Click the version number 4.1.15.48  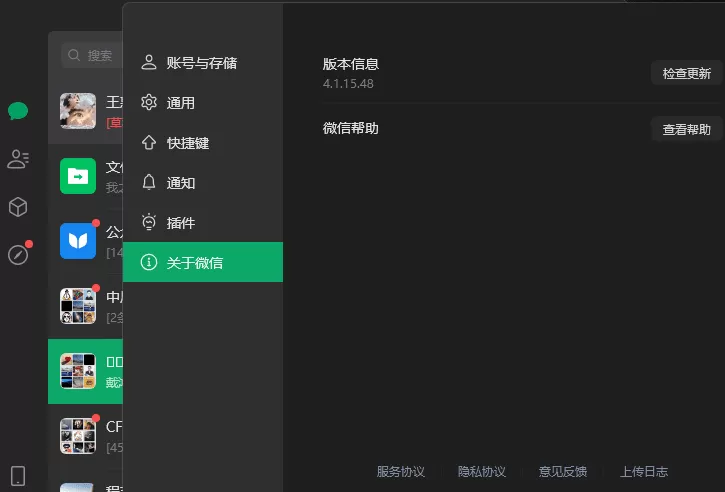pyautogui.click(x=348, y=84)
